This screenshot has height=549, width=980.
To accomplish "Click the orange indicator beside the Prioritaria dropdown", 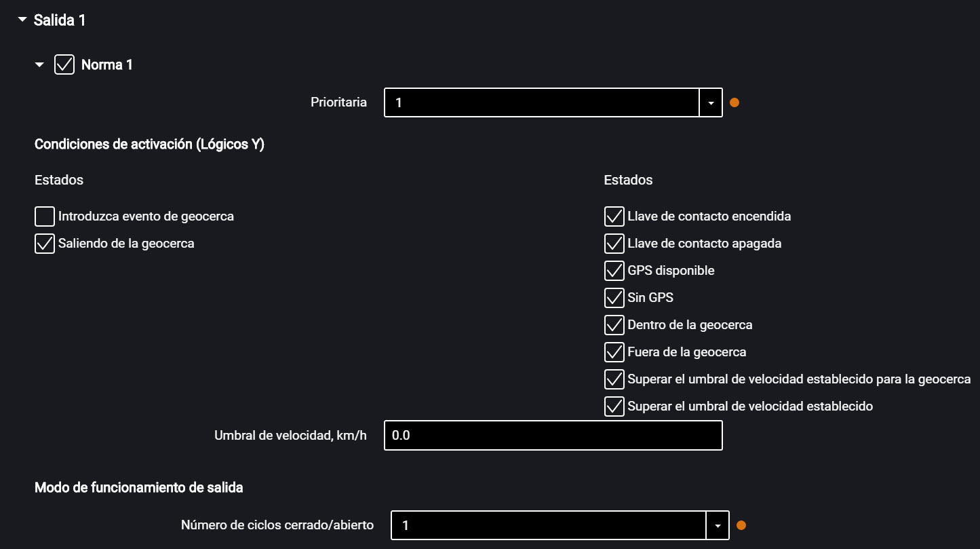I will pyautogui.click(x=734, y=102).
